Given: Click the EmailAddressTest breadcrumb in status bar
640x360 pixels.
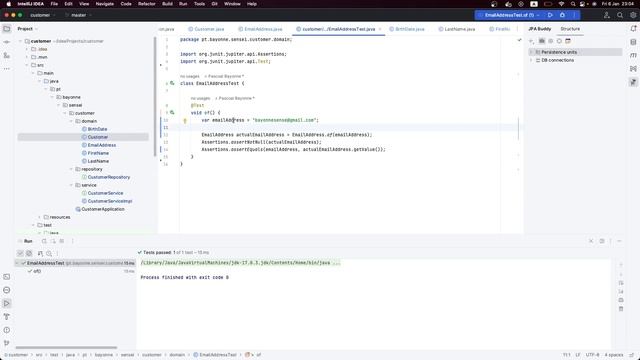Looking at the screenshot, I should (x=218, y=355).
